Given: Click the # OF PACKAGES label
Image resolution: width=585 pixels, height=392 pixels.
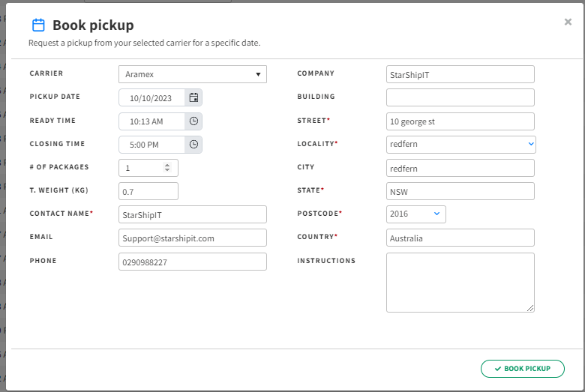Looking at the screenshot, I should [59, 167].
